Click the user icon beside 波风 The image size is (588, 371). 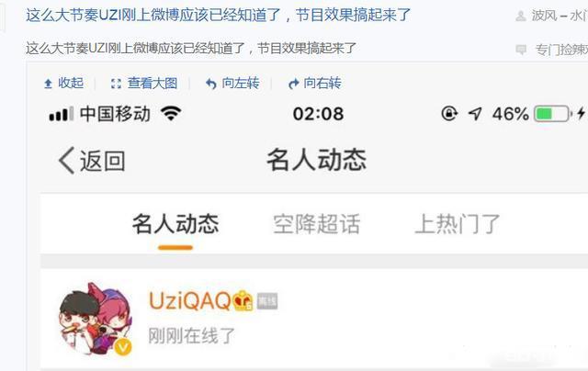[521, 16]
